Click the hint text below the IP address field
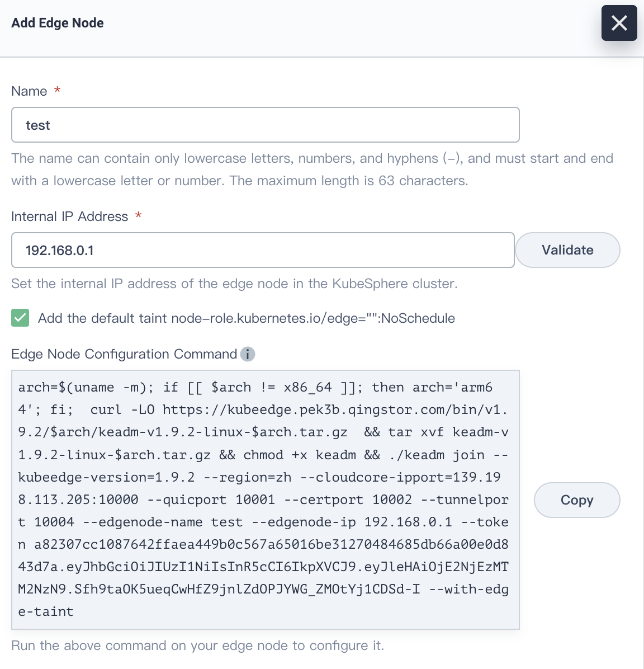 click(x=234, y=284)
